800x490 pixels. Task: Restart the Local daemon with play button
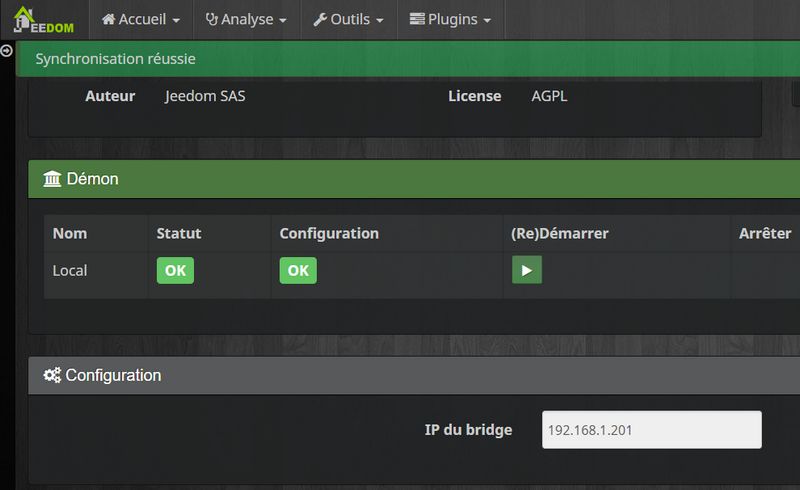coord(526,271)
